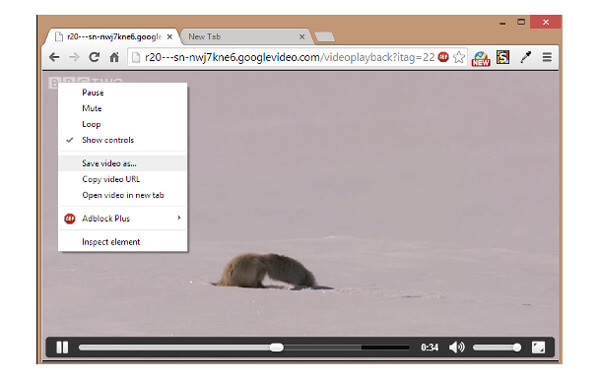Select Loop in the context menu
600x380 pixels.
tap(123, 124)
